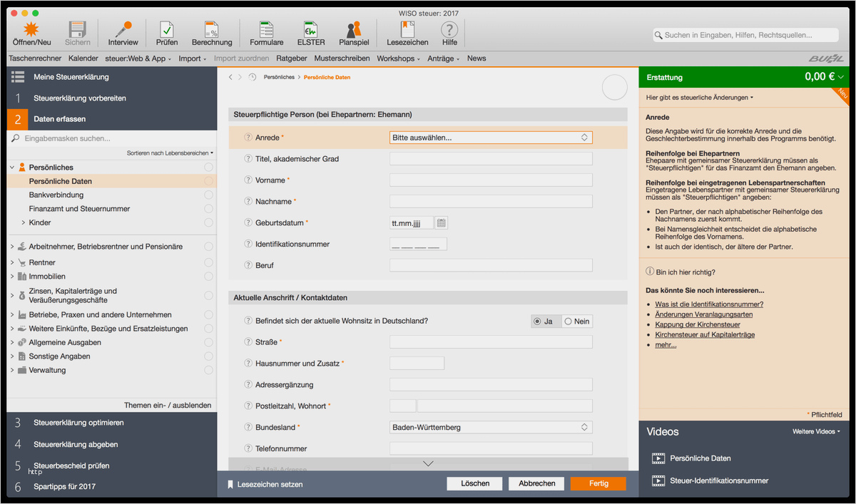856x504 pixels.
Task: Click the Meine Steuererklärung list icon
Action: click(19, 76)
